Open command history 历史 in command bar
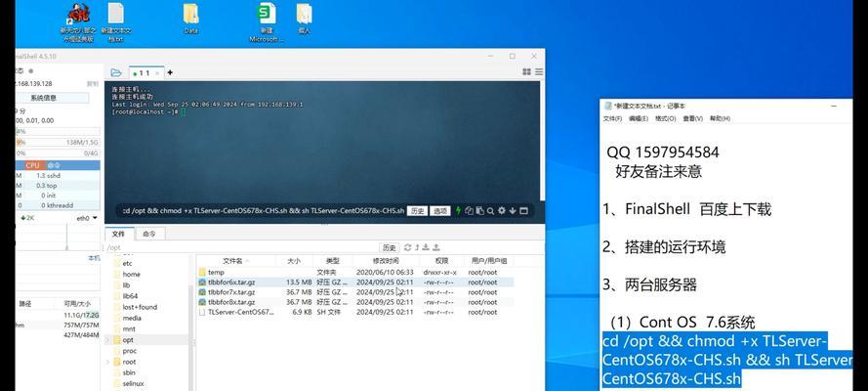 tap(417, 211)
